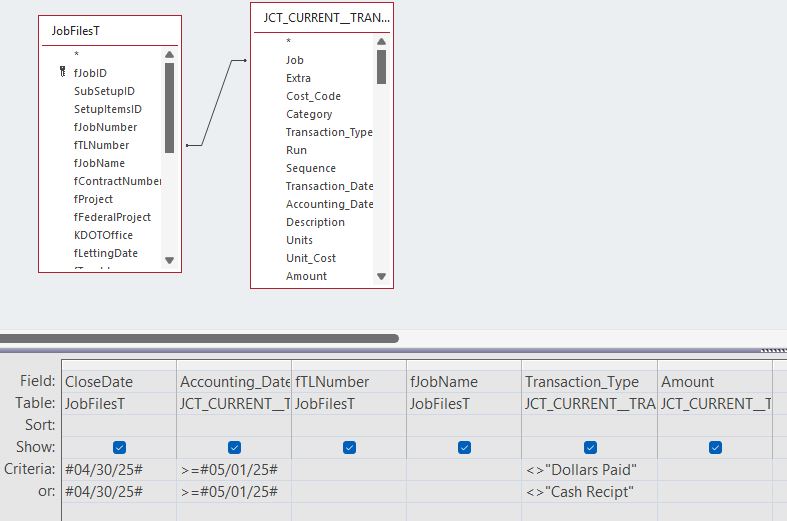
Task: Open the Field cell containing fTLNumber
Action: pos(349,381)
